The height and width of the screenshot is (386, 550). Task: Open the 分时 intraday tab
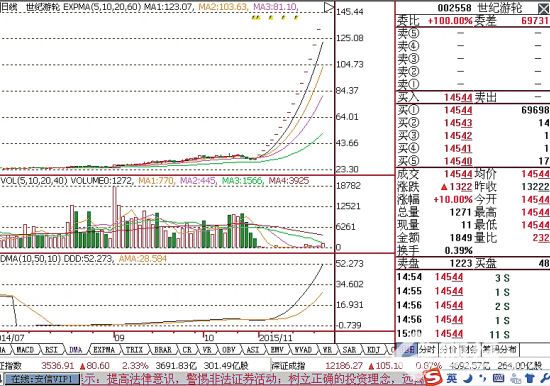(427, 349)
